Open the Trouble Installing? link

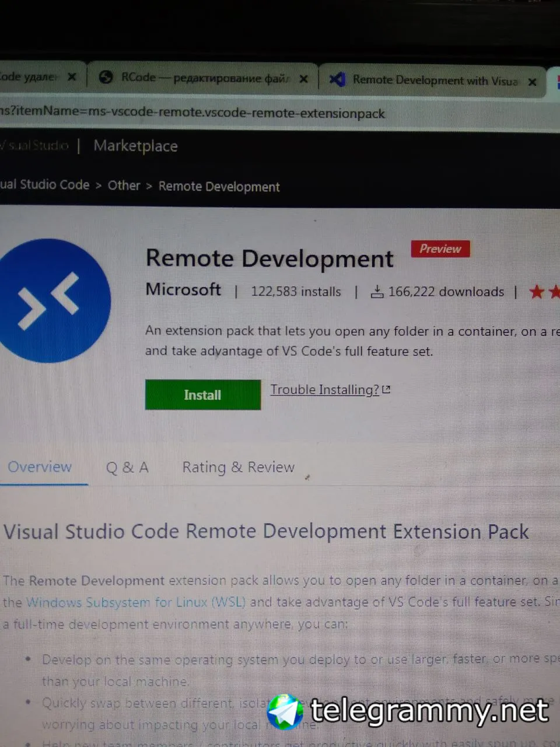(325, 390)
